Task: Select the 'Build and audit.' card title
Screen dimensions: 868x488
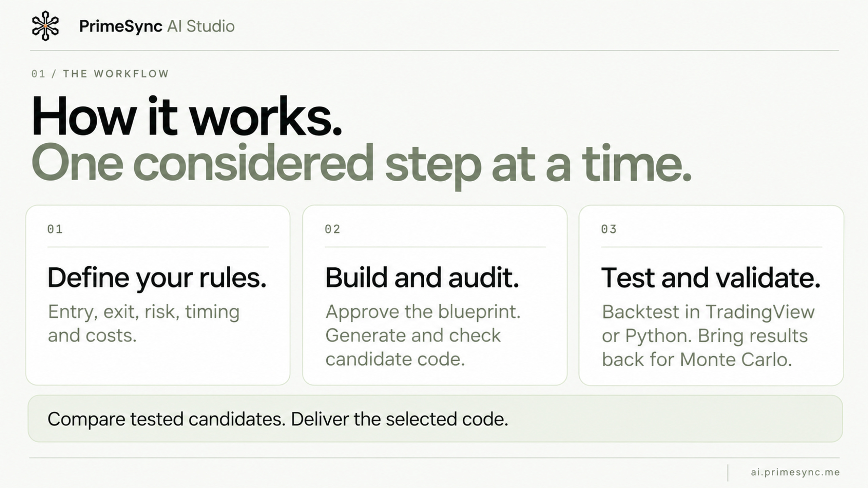Action: [422, 278]
